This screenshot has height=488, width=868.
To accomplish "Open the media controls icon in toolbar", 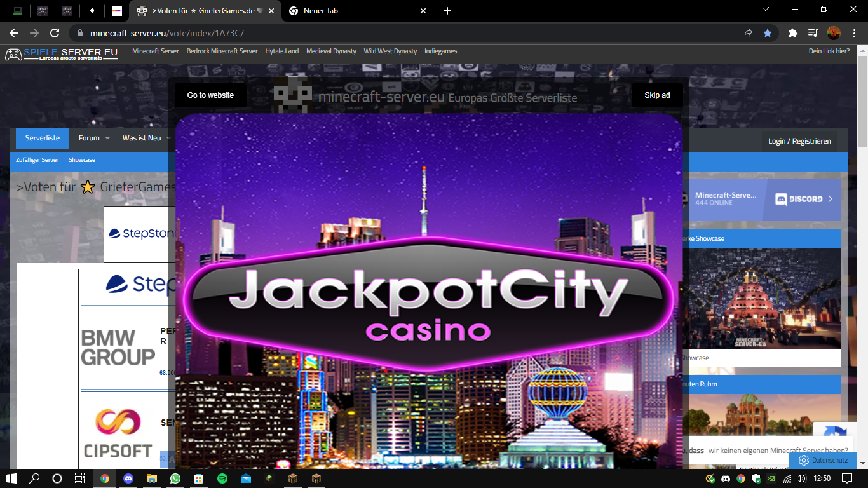I will (x=813, y=33).
